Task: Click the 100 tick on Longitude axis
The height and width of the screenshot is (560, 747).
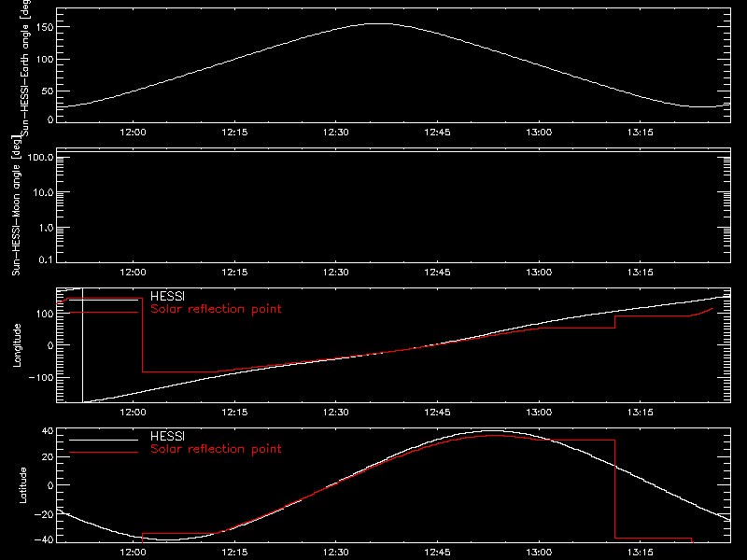Action: [45, 314]
